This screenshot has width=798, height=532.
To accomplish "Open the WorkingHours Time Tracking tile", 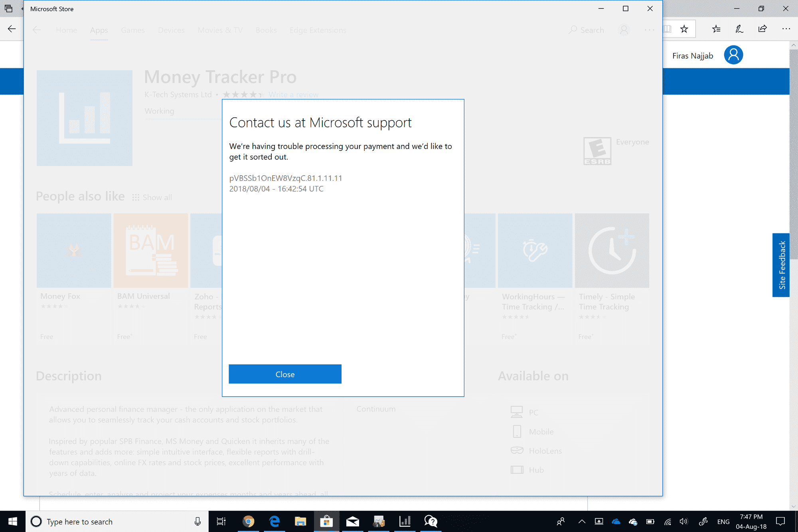I will [x=535, y=278].
